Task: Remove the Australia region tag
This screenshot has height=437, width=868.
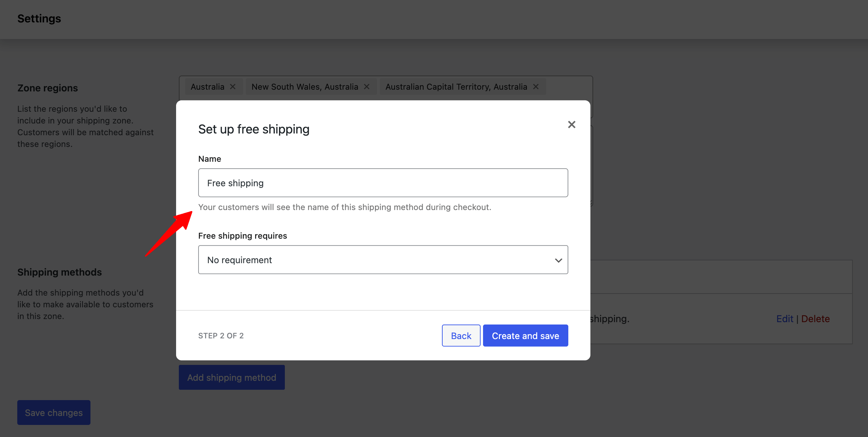Action: 233,87
